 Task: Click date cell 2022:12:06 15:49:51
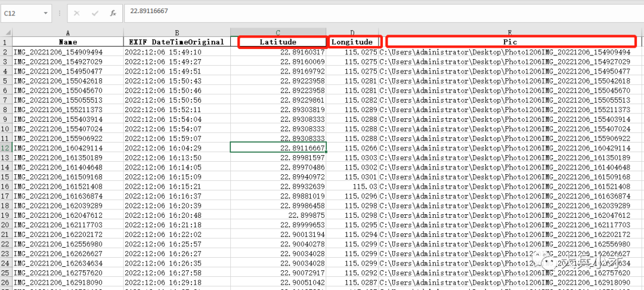point(177,71)
